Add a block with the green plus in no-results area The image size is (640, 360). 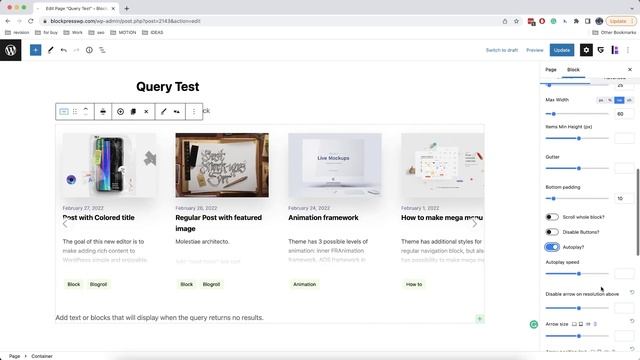(480, 319)
